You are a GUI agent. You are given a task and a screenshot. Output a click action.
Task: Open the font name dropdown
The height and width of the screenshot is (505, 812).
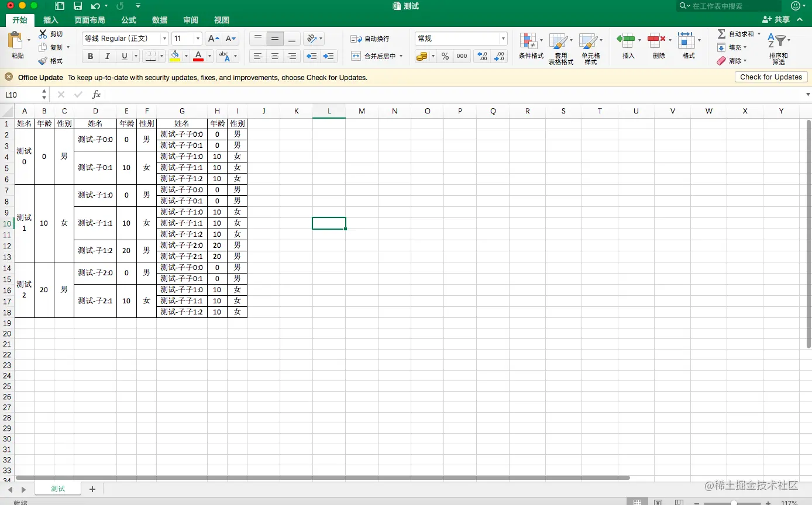[x=164, y=39]
